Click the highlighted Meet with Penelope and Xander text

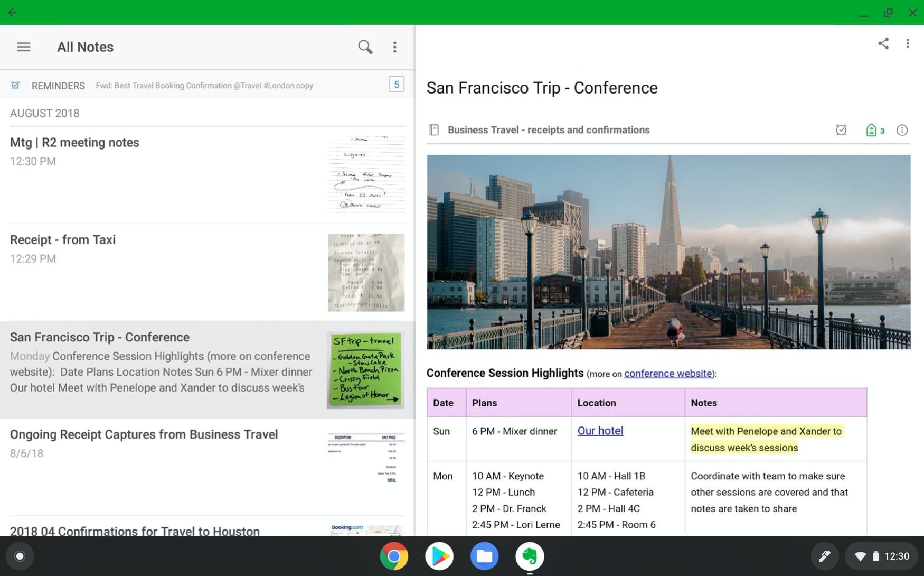pyautogui.click(x=766, y=439)
